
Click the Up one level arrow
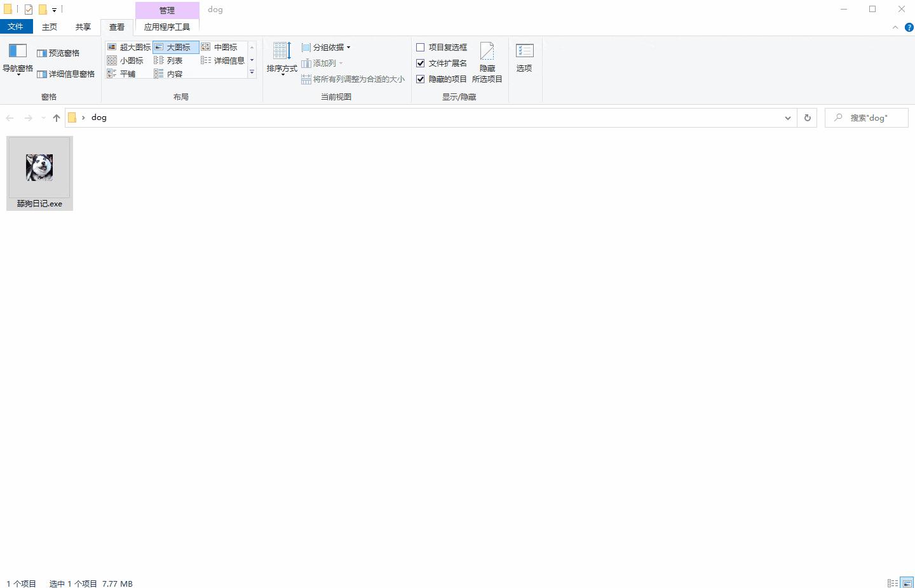pyautogui.click(x=57, y=118)
